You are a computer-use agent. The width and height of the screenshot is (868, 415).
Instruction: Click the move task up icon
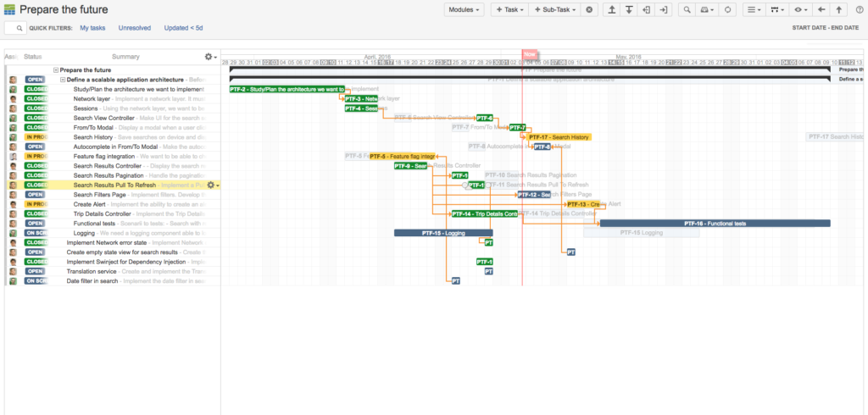pyautogui.click(x=612, y=9)
